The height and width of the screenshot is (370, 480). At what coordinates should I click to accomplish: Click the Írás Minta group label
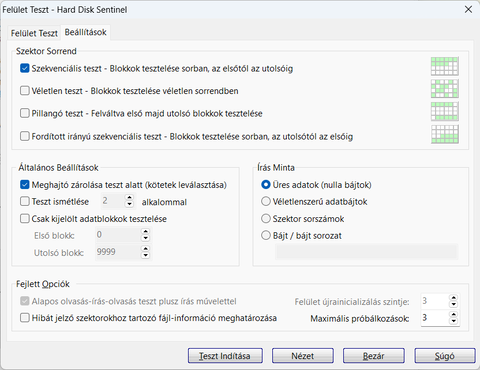tap(276, 167)
